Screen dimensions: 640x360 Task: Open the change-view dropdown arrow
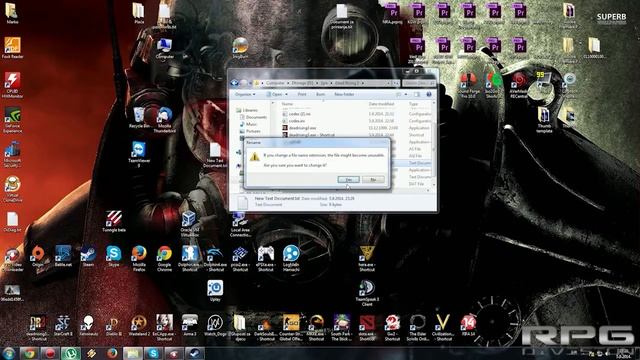point(406,94)
